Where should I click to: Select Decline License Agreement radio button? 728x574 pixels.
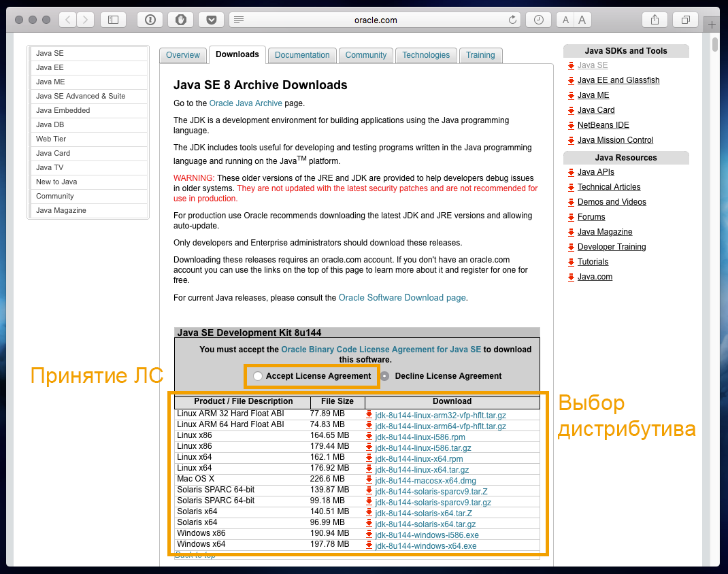point(384,376)
